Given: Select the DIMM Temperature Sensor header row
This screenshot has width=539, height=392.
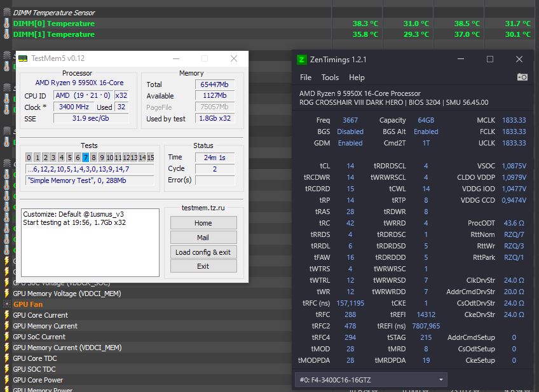Looking at the screenshot, I should pos(269,12).
